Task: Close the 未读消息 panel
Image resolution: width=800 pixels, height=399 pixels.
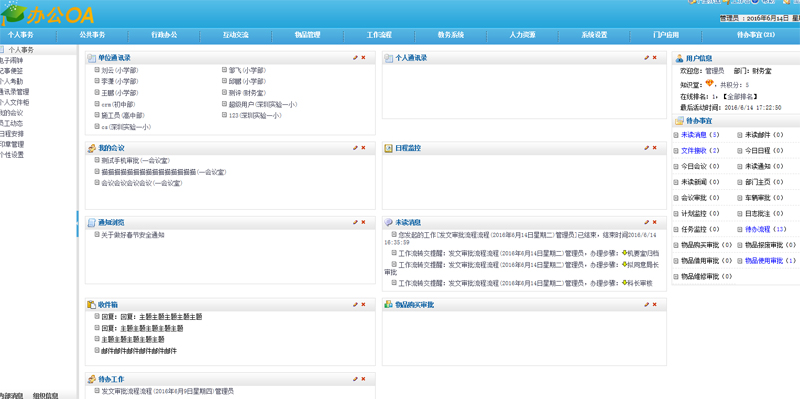Action: (x=655, y=222)
